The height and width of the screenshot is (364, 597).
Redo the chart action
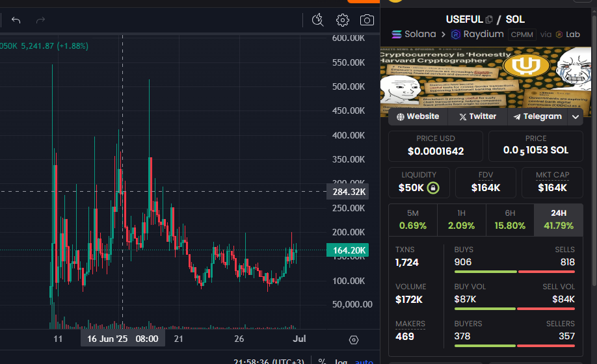40,19
